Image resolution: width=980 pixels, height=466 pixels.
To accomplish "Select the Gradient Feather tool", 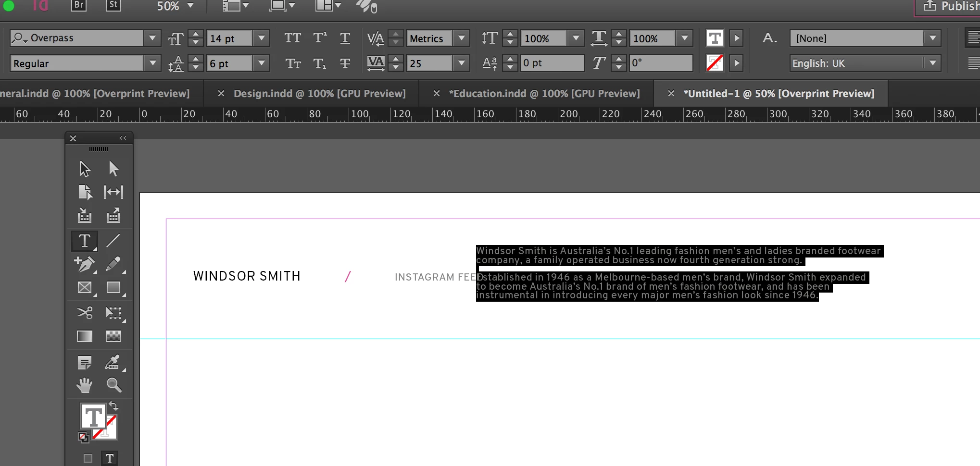I will (113, 336).
